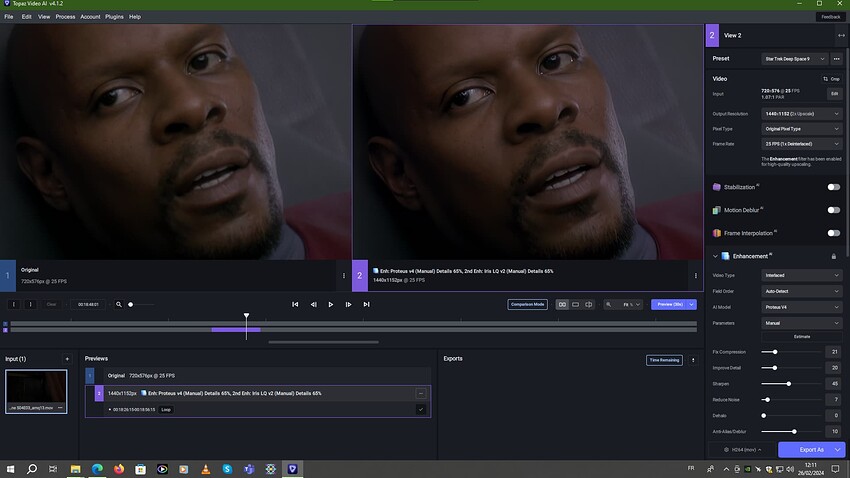Image resolution: width=850 pixels, height=478 pixels.
Task: Open the Preview duration dropdown arrow
Action: click(x=692, y=305)
